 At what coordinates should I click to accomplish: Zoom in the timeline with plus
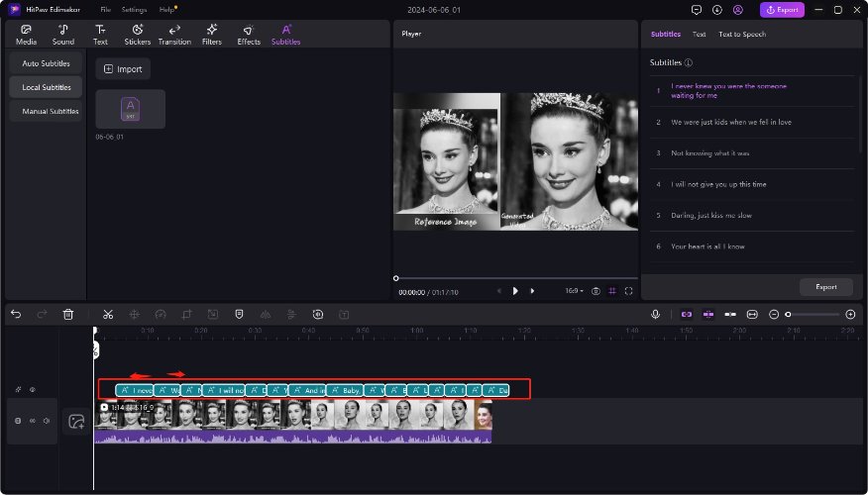tap(851, 314)
